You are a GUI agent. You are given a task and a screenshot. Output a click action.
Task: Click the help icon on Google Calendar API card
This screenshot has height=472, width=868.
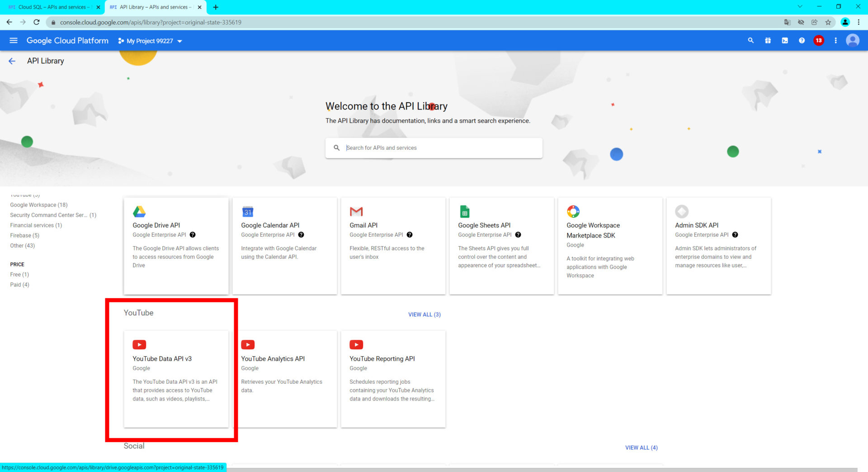(301, 235)
